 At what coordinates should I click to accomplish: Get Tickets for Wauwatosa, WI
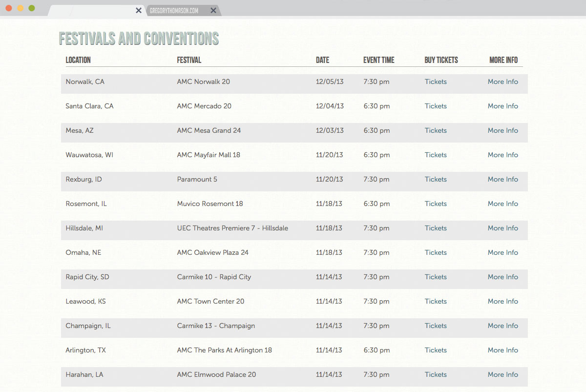pos(436,155)
